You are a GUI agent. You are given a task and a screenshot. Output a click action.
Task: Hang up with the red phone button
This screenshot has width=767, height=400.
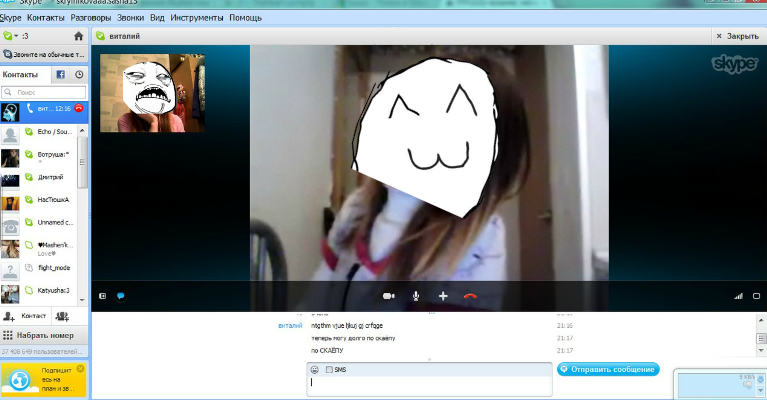pyautogui.click(x=470, y=296)
